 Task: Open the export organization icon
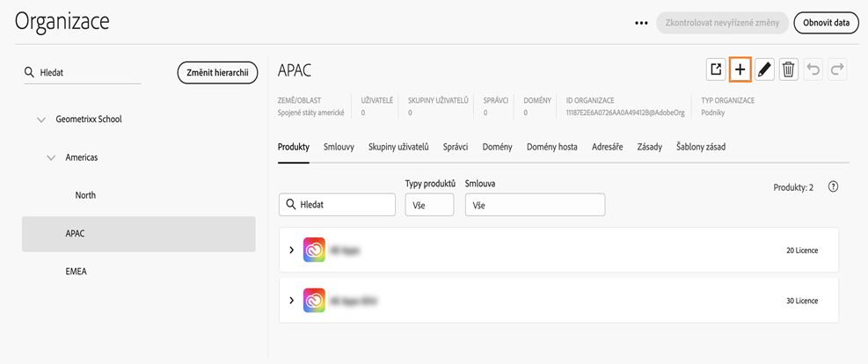716,69
